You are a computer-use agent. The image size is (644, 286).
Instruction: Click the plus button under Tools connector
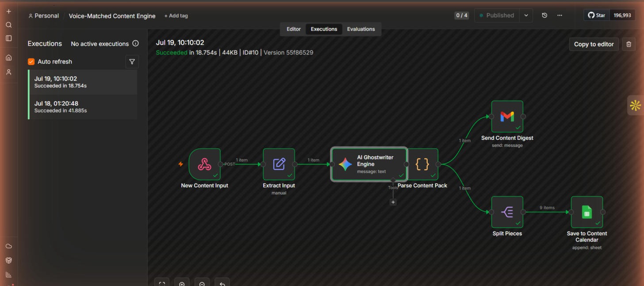(393, 202)
